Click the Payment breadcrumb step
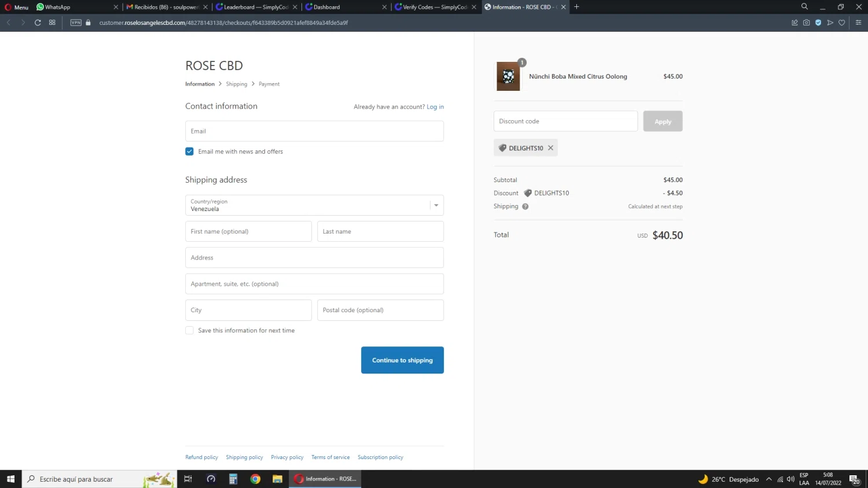The height and width of the screenshot is (488, 868). [269, 84]
